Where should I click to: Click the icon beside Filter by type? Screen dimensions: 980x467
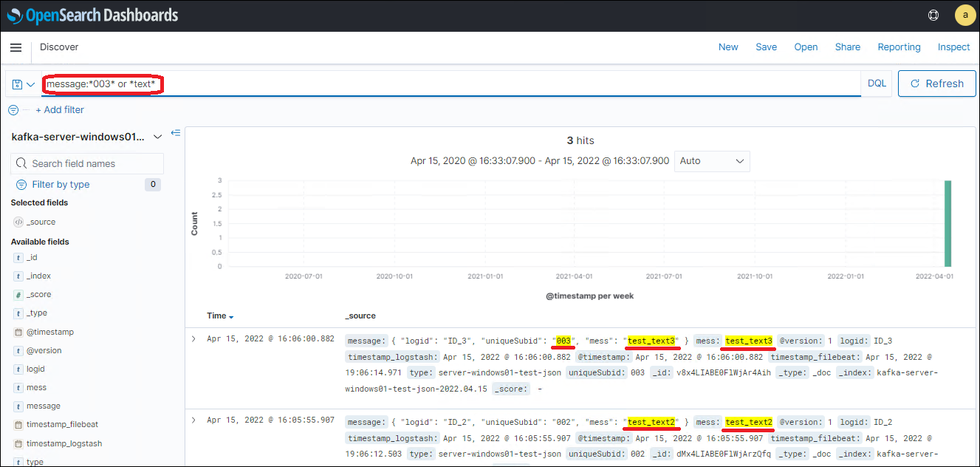point(21,185)
